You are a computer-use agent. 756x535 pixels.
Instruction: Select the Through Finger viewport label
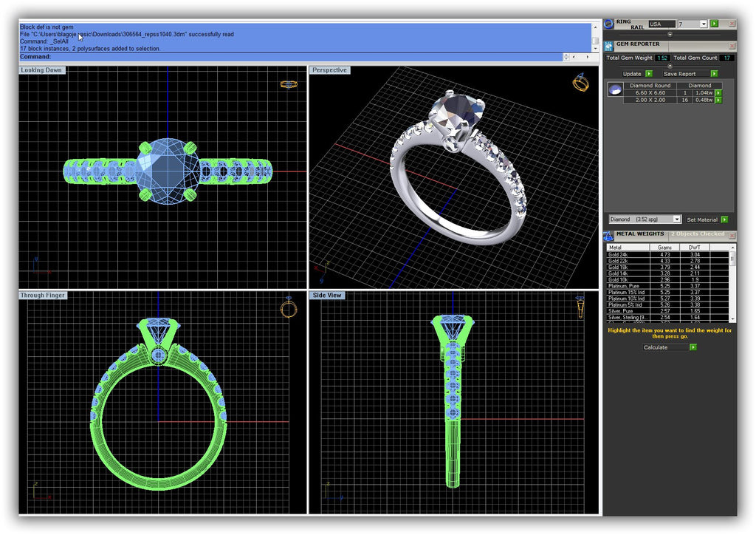point(43,295)
